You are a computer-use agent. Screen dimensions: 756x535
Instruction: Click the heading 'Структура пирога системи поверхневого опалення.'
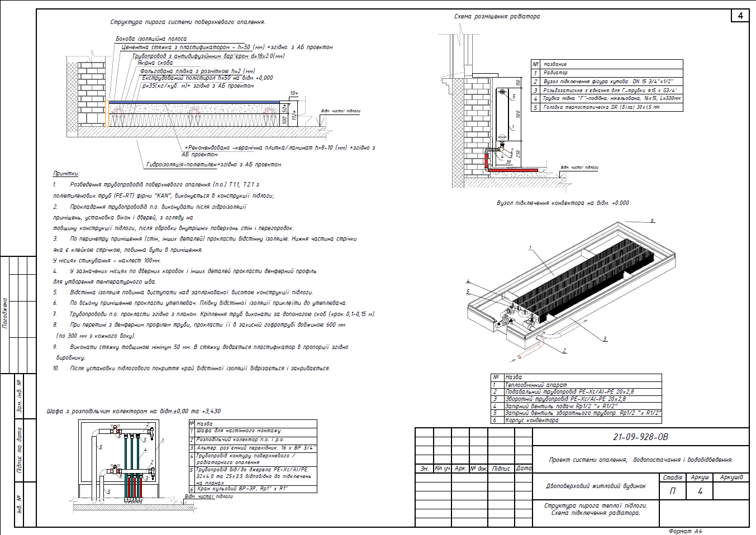tap(188, 22)
